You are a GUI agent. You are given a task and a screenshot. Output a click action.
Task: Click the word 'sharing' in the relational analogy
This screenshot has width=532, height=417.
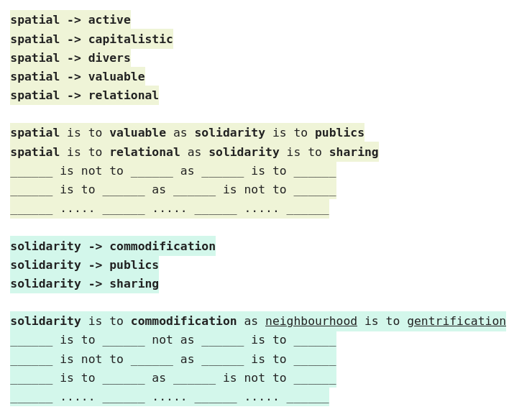354,152
